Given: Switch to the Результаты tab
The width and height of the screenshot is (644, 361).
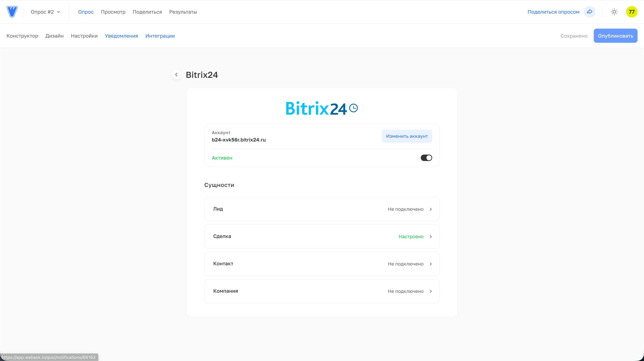Looking at the screenshot, I should (183, 12).
